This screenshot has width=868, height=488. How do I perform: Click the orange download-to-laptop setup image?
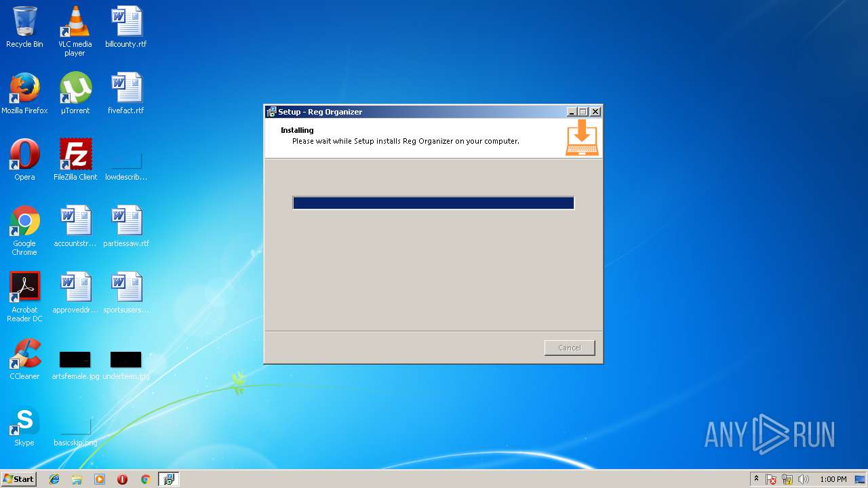click(582, 138)
